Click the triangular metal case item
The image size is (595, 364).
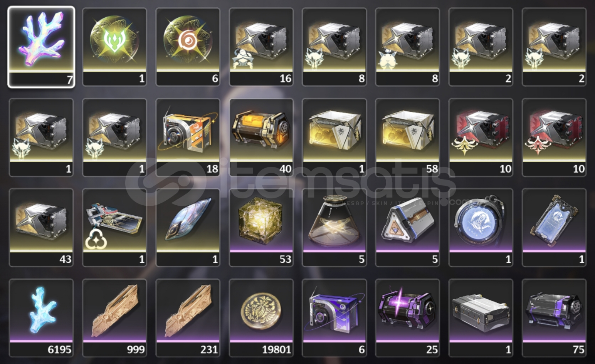pos(408,228)
